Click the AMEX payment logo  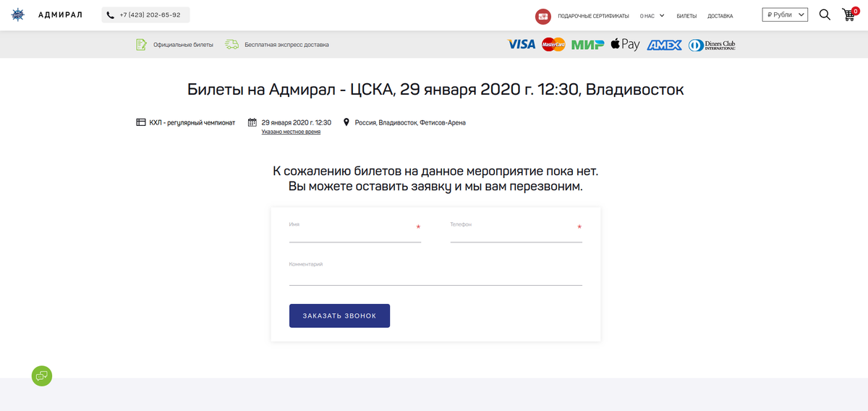[664, 45]
